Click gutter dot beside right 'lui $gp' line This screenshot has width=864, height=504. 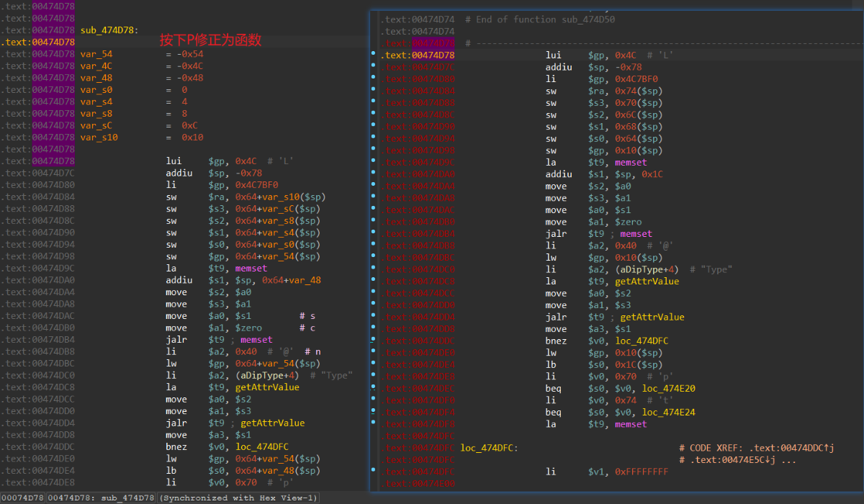click(x=373, y=55)
